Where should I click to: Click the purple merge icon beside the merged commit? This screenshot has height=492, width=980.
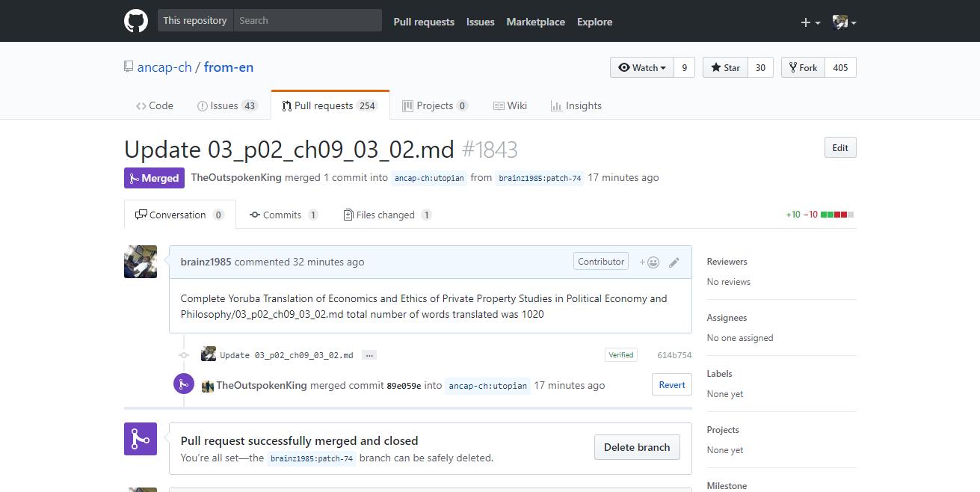[x=184, y=384]
